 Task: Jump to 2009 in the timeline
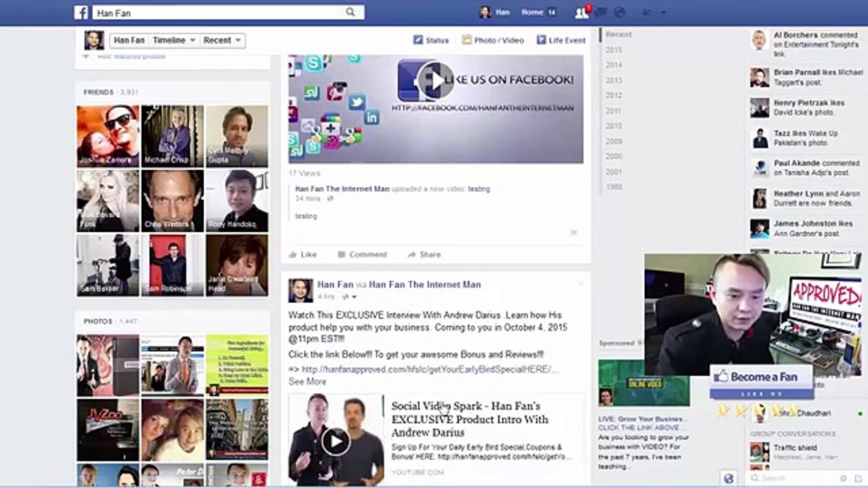(614, 141)
